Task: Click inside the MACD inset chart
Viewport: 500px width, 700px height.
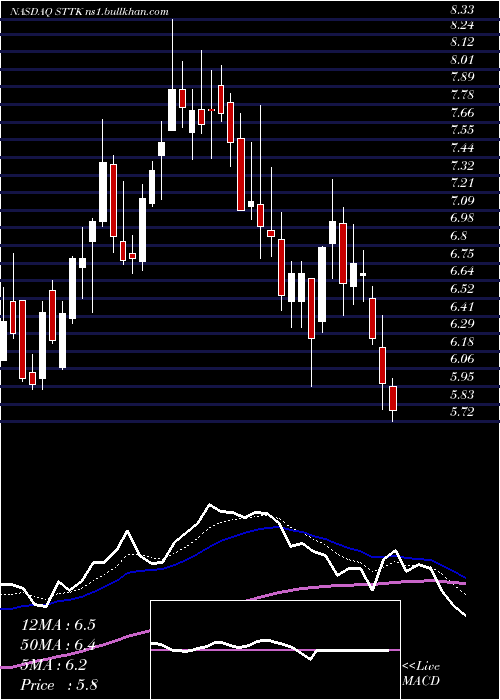Action: tap(275, 650)
